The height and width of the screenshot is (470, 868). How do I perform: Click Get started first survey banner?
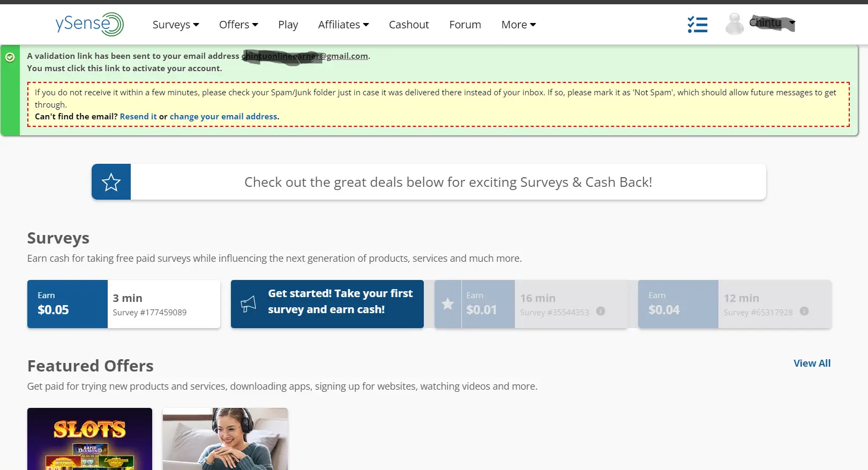click(x=327, y=304)
